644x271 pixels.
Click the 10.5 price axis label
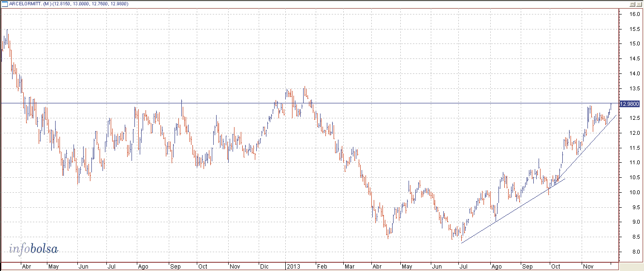click(634, 178)
